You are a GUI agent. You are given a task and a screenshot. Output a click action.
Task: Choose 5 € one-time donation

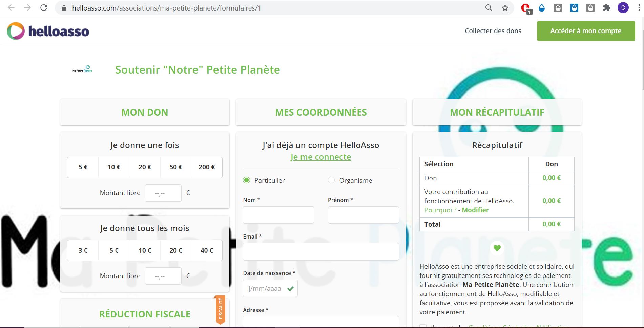click(83, 167)
